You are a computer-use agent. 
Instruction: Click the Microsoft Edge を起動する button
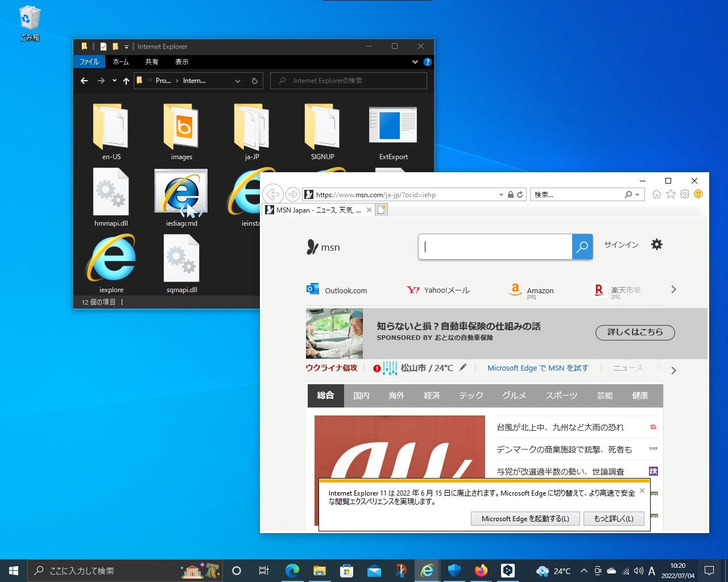(x=525, y=518)
